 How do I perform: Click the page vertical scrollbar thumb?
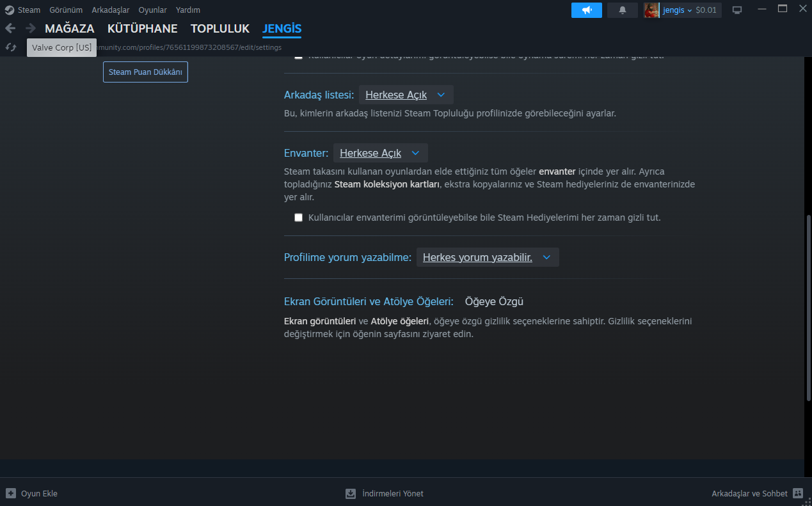[809, 309]
